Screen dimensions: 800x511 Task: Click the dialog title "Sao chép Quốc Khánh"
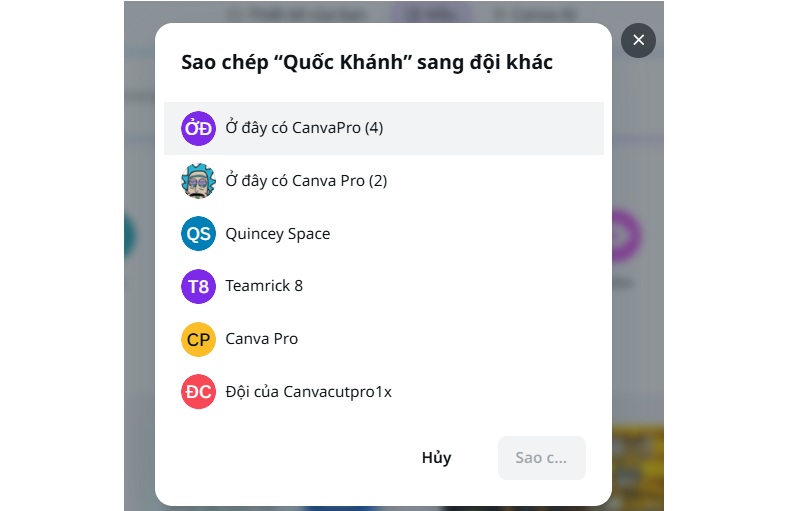(366, 63)
